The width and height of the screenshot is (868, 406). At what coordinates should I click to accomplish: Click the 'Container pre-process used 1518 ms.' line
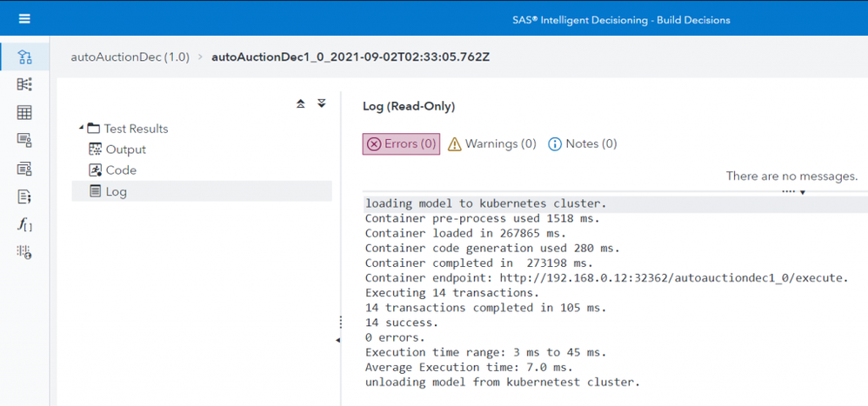click(x=483, y=218)
